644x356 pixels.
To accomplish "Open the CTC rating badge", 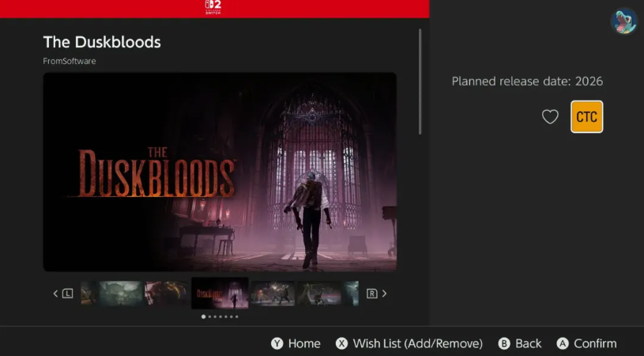I will coord(586,117).
